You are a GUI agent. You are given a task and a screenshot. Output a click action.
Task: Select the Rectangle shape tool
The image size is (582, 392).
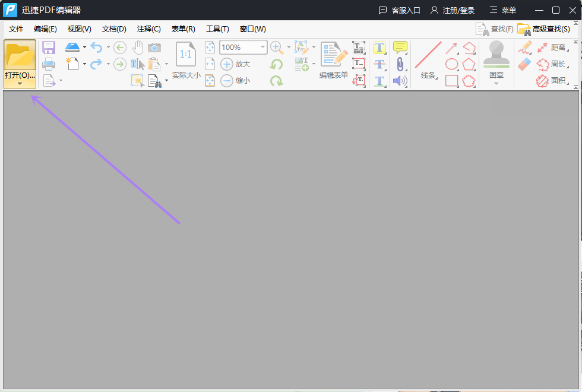[451, 81]
